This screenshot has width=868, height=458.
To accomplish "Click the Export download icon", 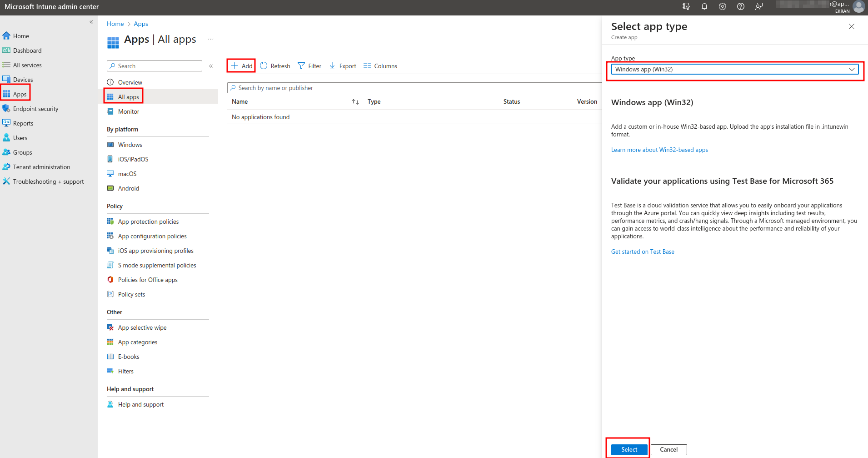I will (332, 66).
